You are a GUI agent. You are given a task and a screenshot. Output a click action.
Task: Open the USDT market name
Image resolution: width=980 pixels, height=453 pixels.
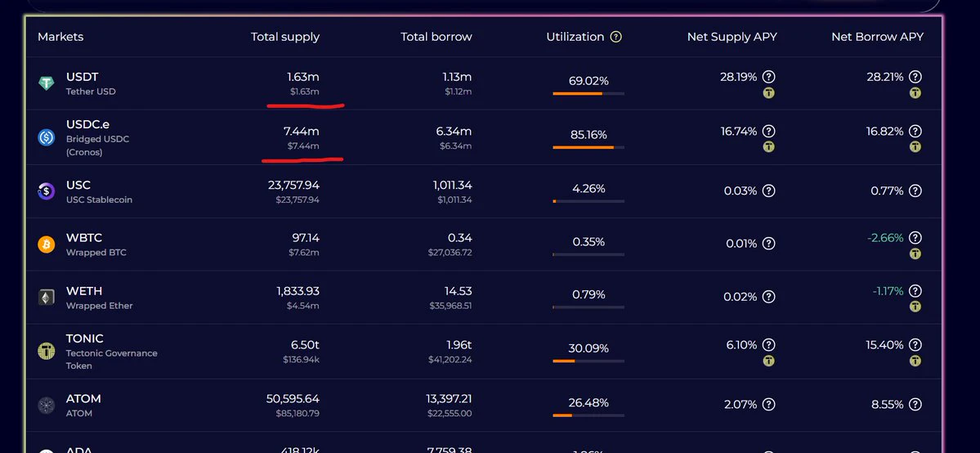tap(83, 77)
